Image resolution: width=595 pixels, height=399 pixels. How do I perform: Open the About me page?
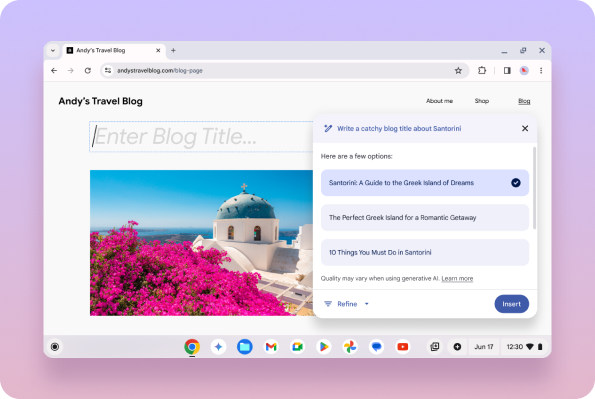pos(439,101)
